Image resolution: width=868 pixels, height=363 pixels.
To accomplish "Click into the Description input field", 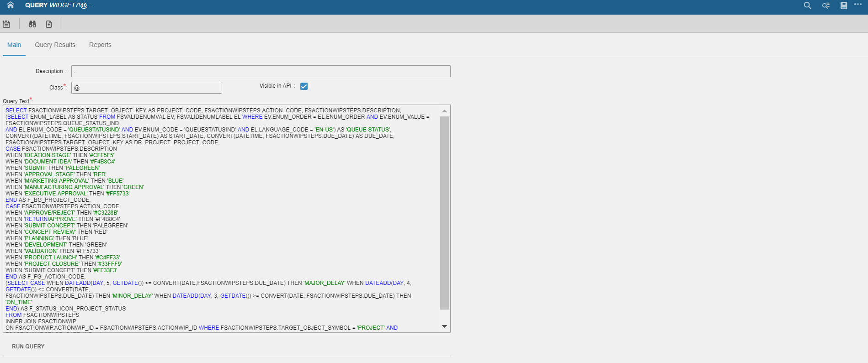I will [x=261, y=71].
